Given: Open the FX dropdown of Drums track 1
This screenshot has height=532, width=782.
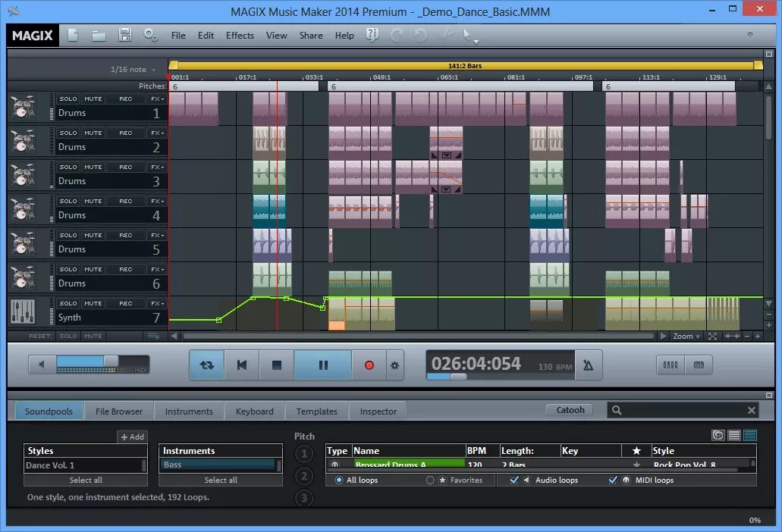Looking at the screenshot, I should [x=158, y=99].
